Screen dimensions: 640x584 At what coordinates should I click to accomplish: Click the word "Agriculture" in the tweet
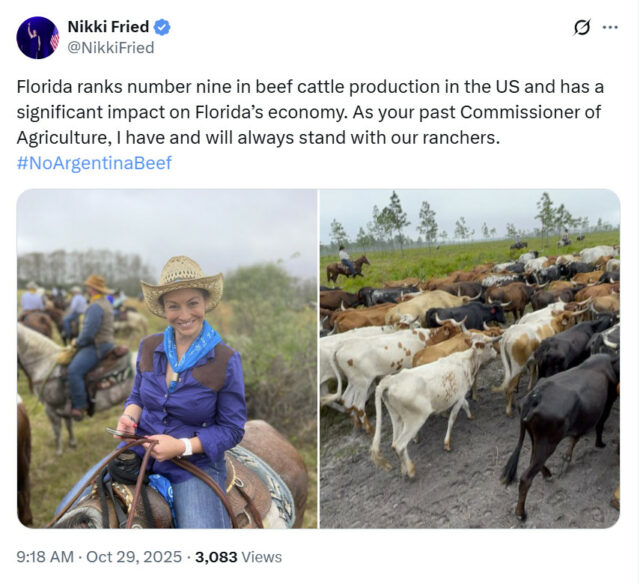tap(59, 137)
